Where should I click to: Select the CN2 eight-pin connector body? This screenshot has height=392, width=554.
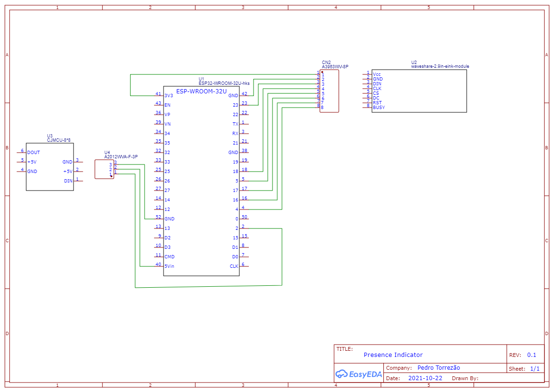(x=329, y=91)
